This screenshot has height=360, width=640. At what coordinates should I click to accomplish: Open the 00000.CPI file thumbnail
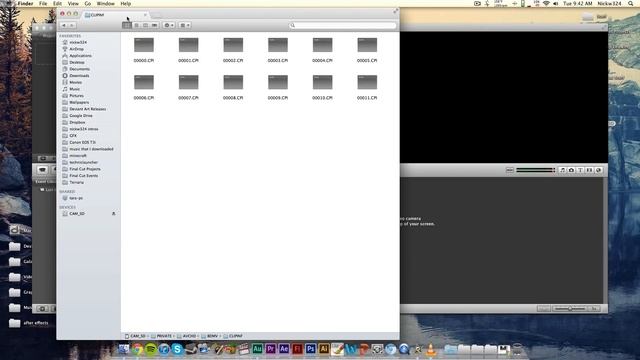point(144,45)
